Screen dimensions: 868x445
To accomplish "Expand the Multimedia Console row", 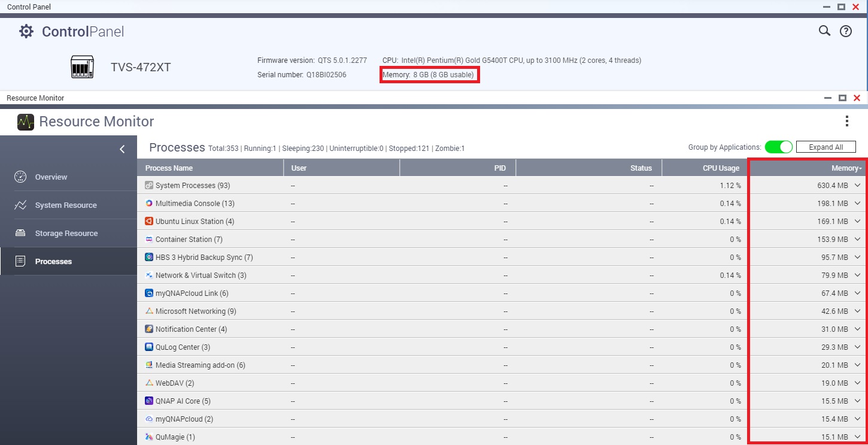I will [857, 204].
